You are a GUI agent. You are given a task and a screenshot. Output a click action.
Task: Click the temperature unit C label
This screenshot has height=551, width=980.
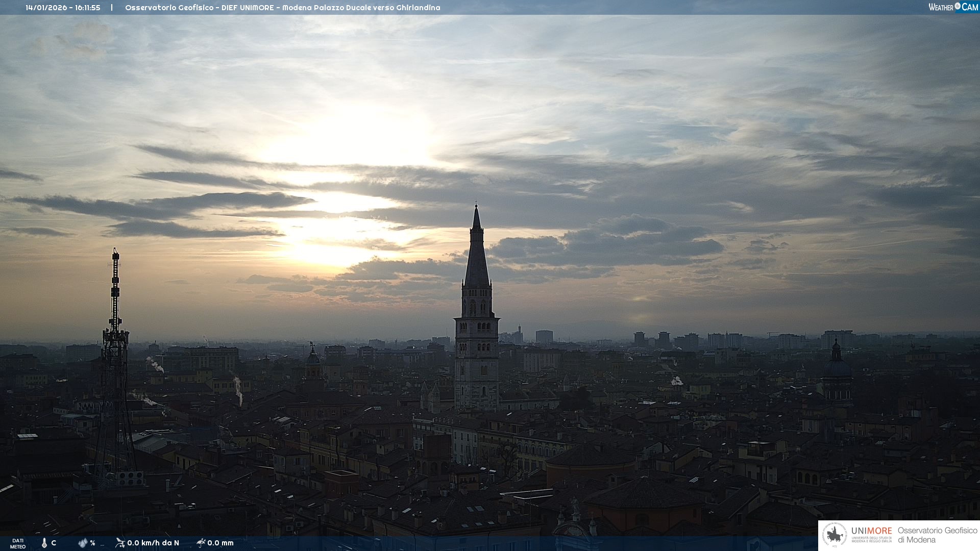54,543
